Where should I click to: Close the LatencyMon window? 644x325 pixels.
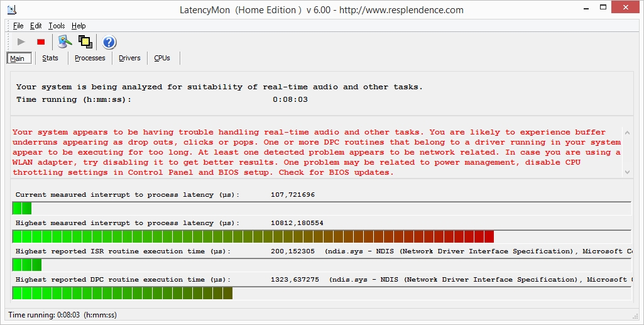pyautogui.click(x=626, y=8)
